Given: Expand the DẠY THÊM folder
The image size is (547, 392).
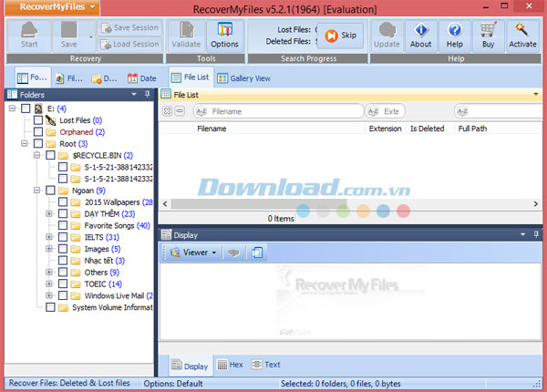Looking at the screenshot, I should [x=49, y=214].
